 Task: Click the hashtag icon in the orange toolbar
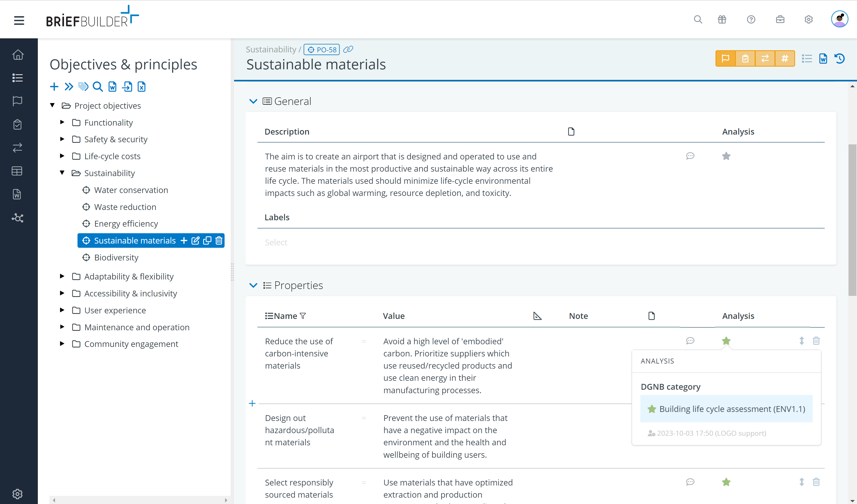[785, 58]
